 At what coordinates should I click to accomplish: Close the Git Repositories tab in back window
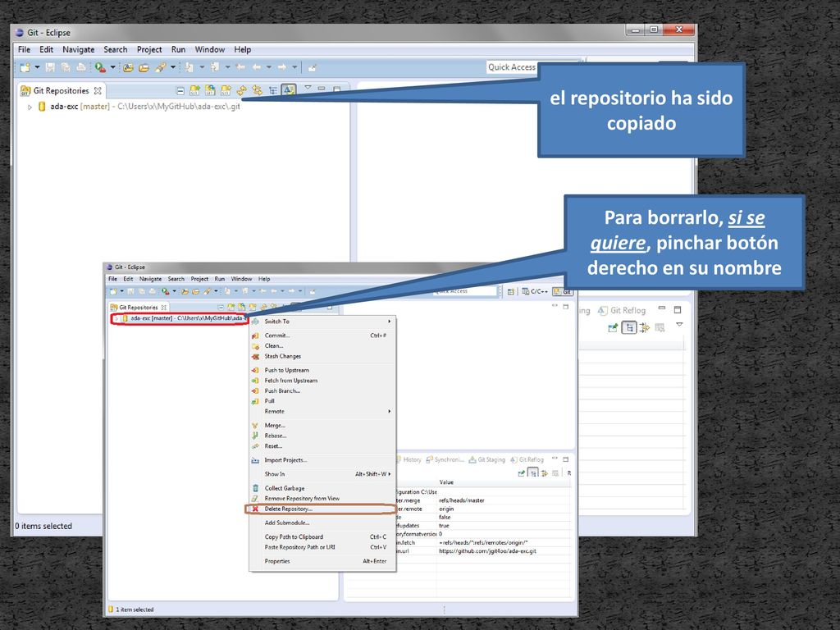coord(98,90)
